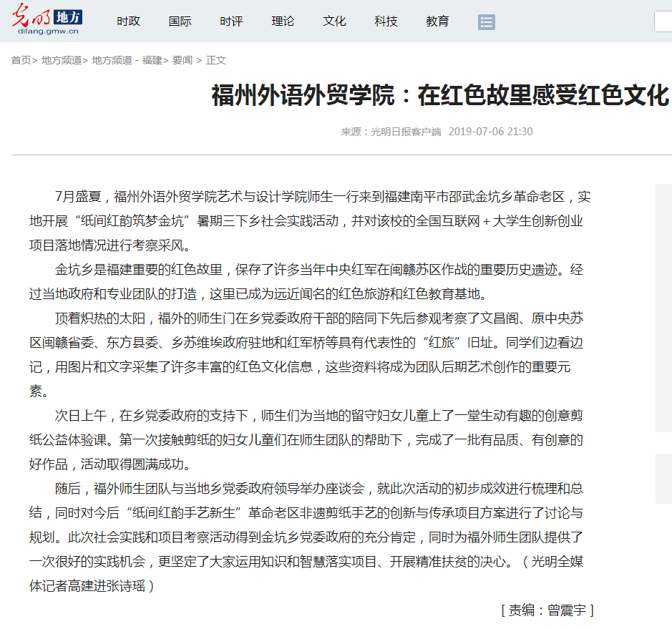Click the 光明地方 site logo
Viewport: 672px width, 629px height.
coord(47,21)
